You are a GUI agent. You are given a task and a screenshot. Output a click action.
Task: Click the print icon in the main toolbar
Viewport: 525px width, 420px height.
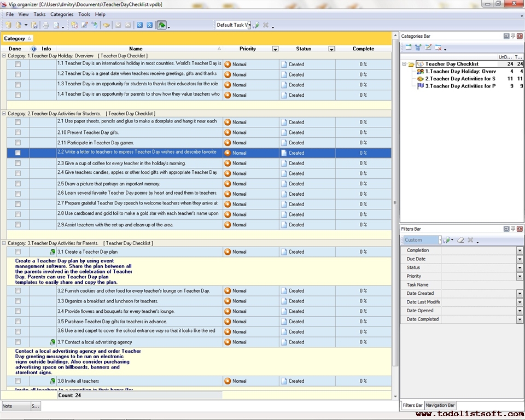(x=46, y=25)
